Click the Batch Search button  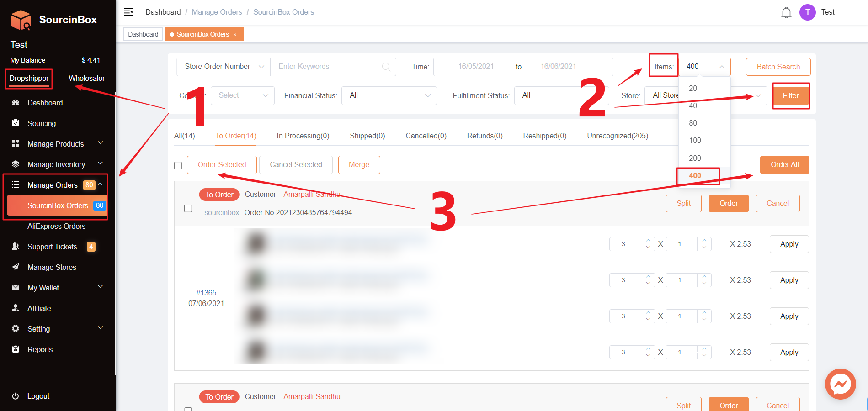coord(778,67)
